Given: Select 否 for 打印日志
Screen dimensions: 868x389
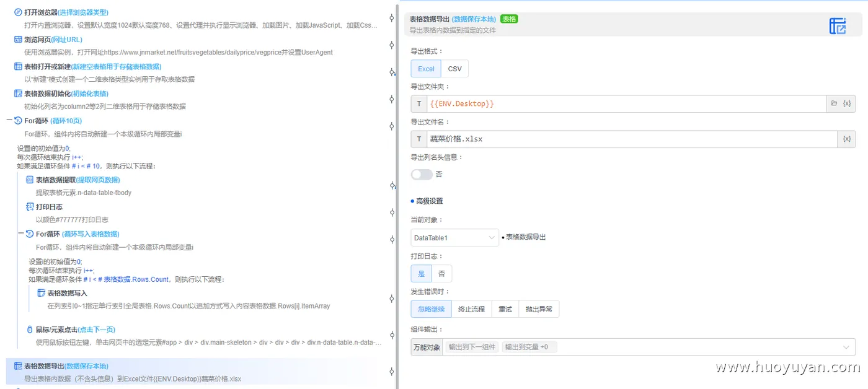Looking at the screenshot, I should [x=441, y=274].
